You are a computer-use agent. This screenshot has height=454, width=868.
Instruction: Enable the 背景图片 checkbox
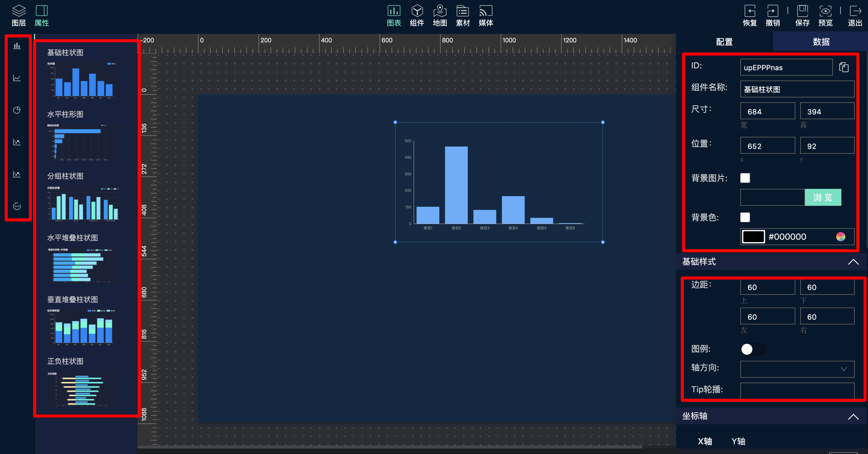(x=745, y=178)
